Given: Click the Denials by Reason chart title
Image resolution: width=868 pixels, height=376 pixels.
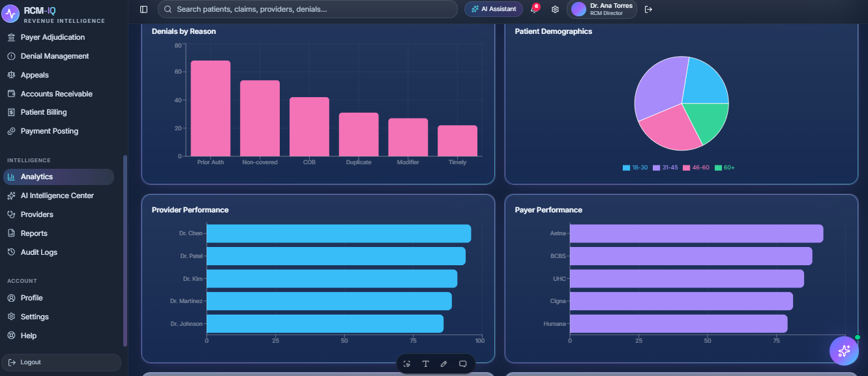Looking at the screenshot, I should (x=184, y=31).
